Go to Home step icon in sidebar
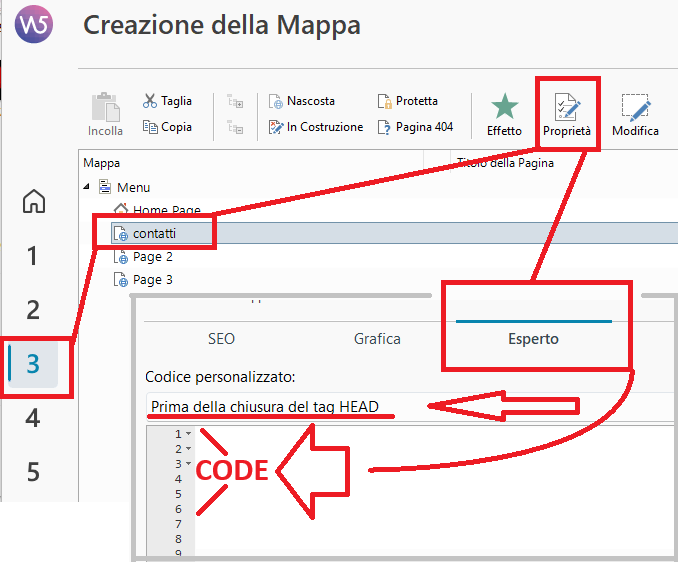 pyautogui.click(x=34, y=201)
